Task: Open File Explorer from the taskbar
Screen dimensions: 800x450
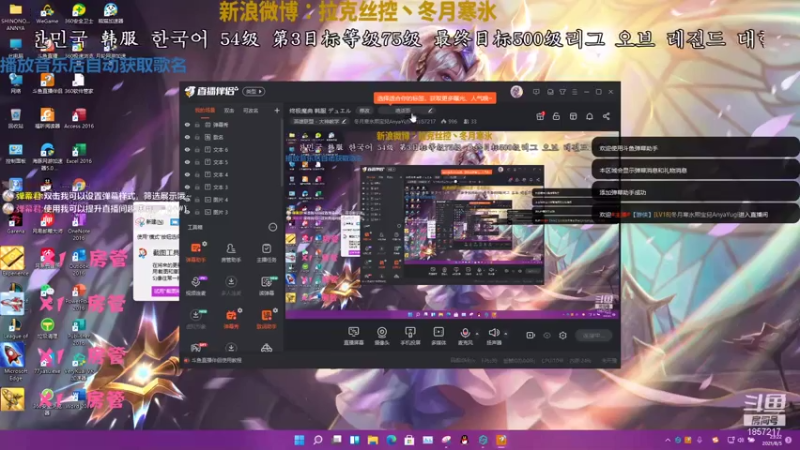Action: [373, 440]
